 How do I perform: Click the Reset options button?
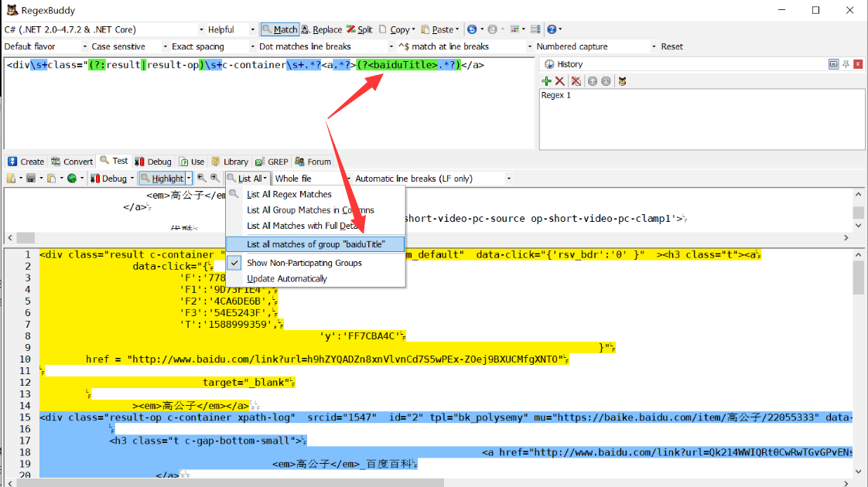point(672,46)
